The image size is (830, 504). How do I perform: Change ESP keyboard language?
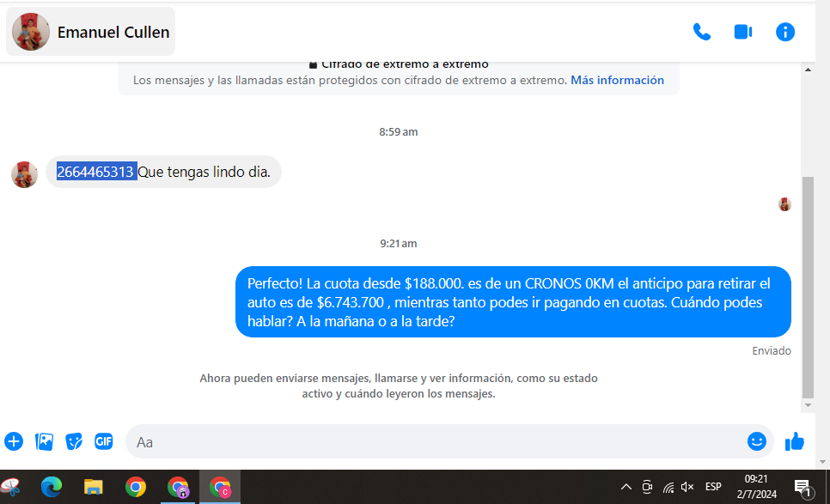point(713,487)
